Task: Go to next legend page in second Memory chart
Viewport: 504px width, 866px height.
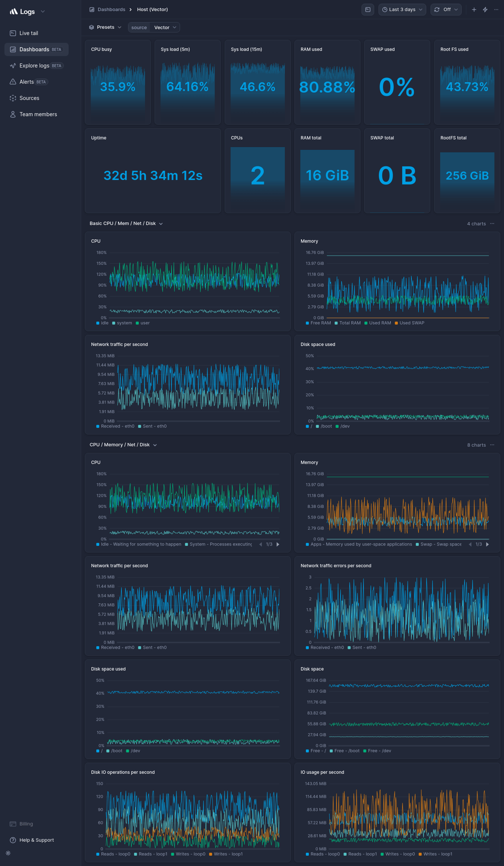Action: click(x=488, y=544)
